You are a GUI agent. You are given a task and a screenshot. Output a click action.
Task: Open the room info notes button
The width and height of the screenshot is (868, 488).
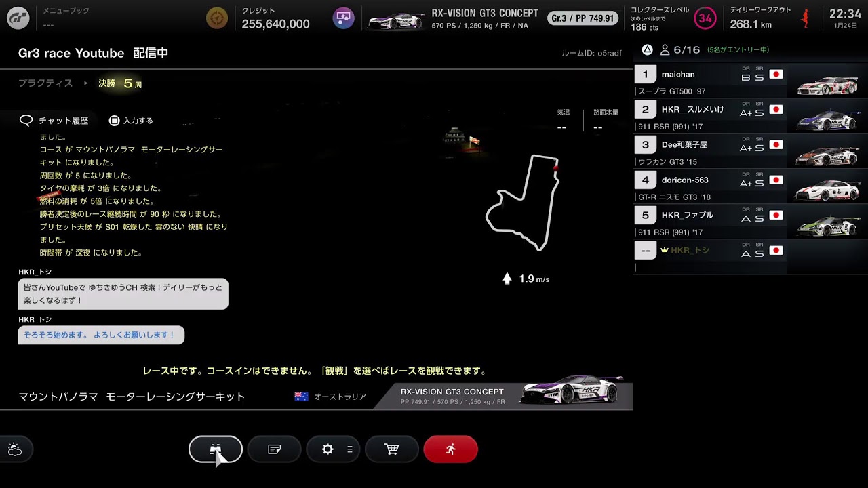click(x=274, y=449)
